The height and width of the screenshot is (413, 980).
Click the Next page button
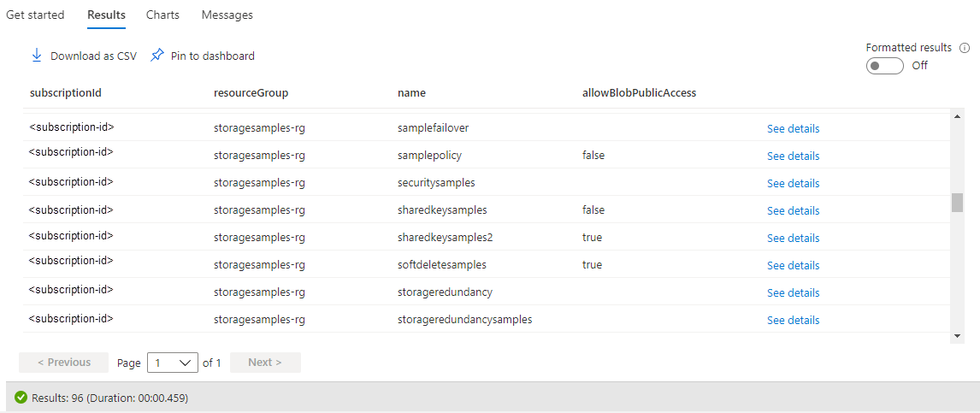pos(265,363)
